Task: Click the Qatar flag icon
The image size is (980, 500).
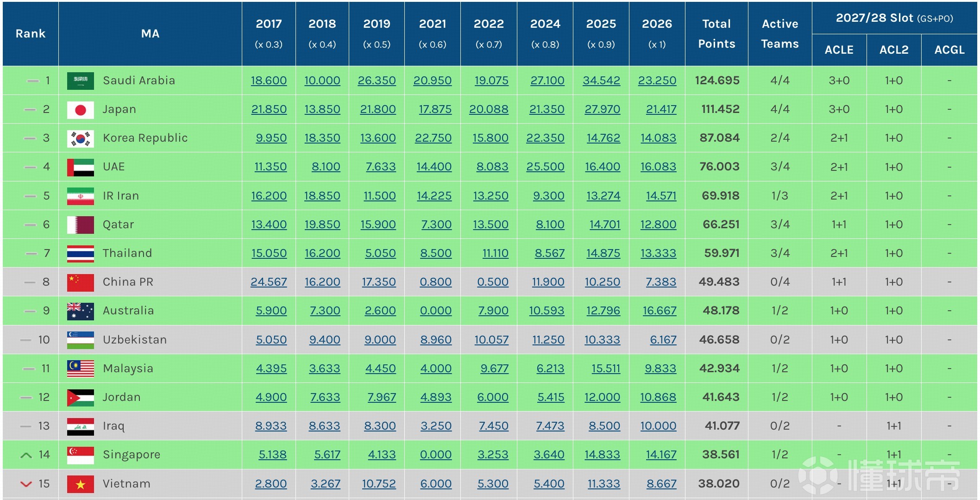Action: [x=80, y=225]
